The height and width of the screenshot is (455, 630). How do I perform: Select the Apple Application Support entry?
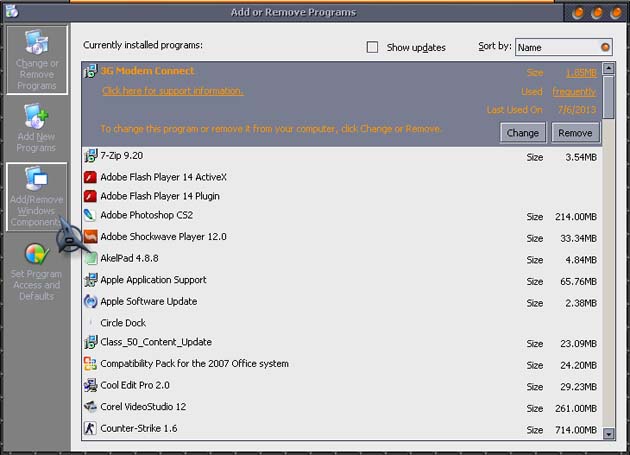[342, 280]
